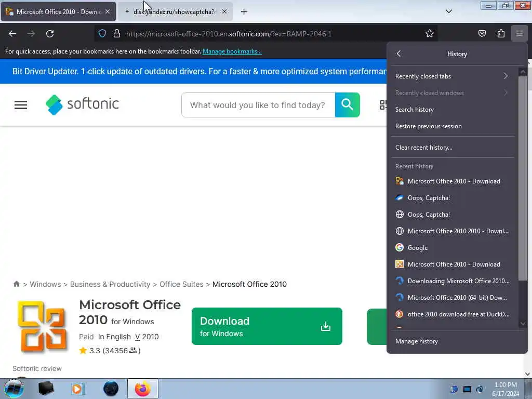Click the download arrow icon in green button
Screen dimensions: 532x399
[x=325, y=326]
